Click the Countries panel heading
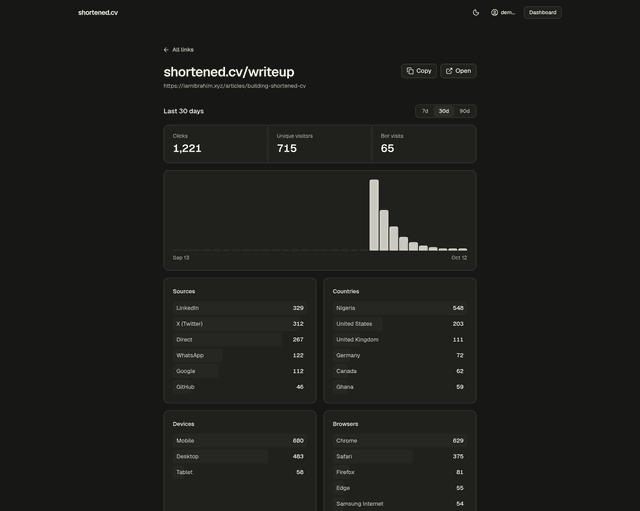Image resolution: width=640 pixels, height=511 pixels. point(346,291)
